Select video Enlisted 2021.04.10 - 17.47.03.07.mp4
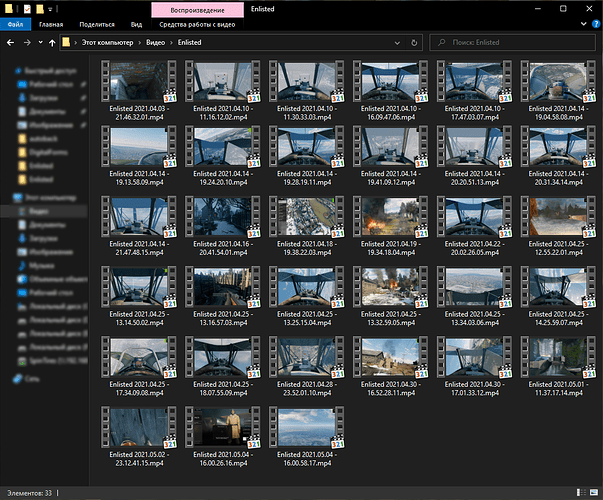The image size is (603, 500). pos(474,90)
